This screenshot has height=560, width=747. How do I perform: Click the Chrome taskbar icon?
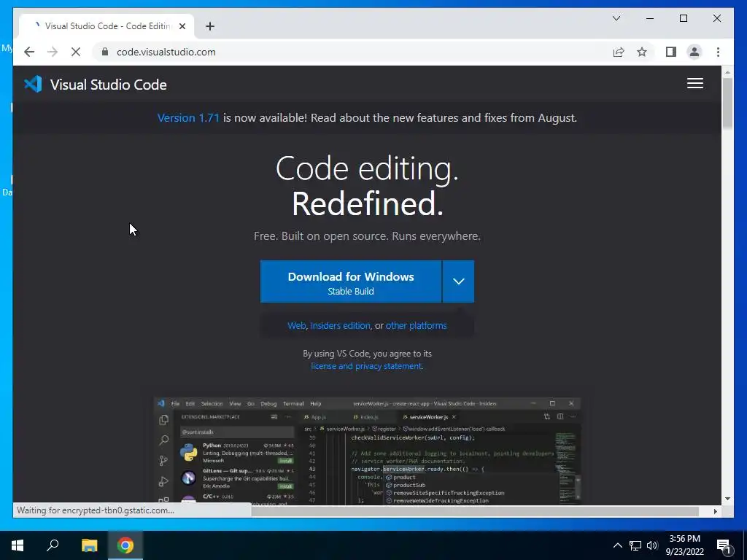(125, 545)
